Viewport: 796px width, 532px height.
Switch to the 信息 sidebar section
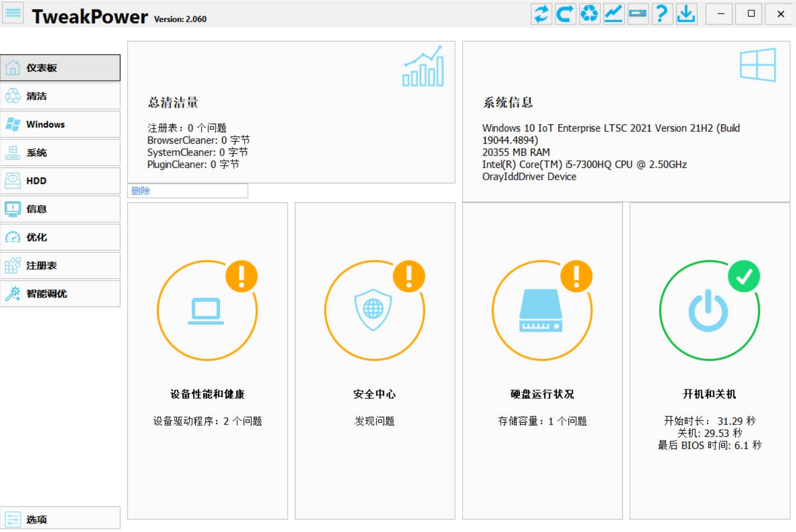coord(60,209)
